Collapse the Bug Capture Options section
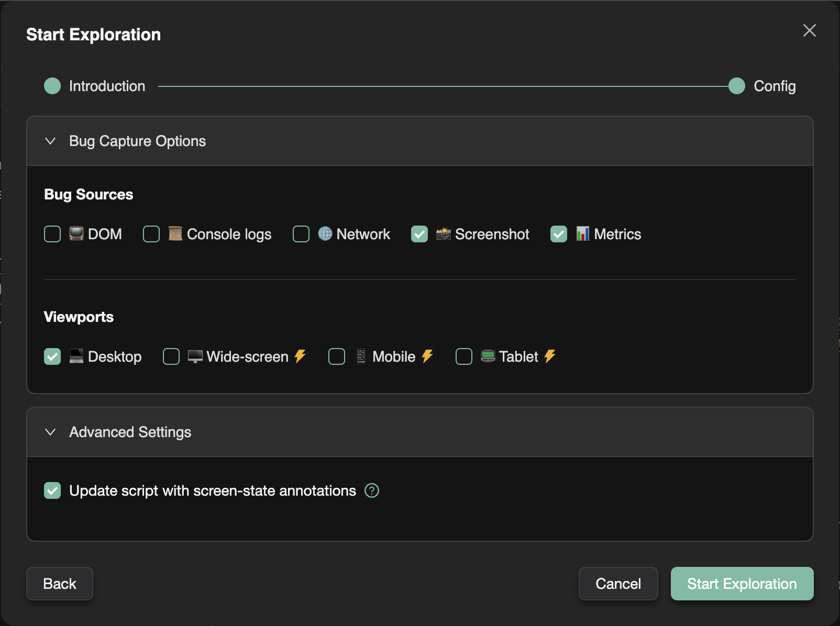Viewport: 840px width, 626px height. [x=51, y=141]
